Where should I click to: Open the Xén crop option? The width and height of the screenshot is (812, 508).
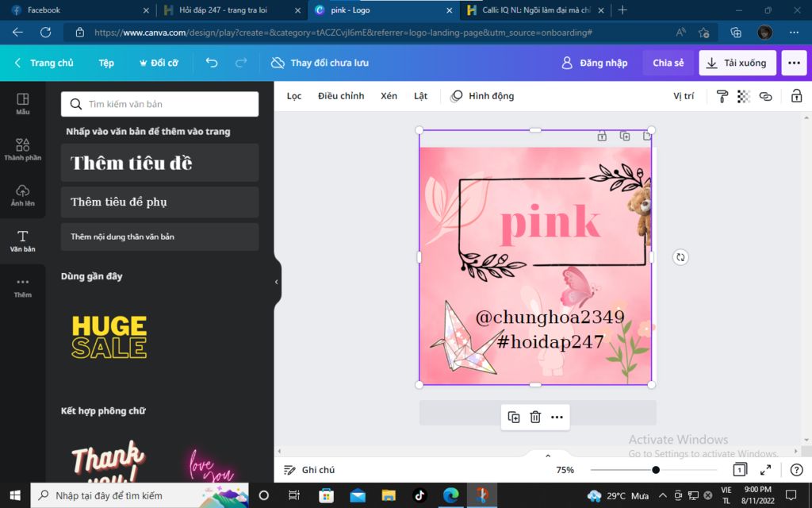point(389,96)
